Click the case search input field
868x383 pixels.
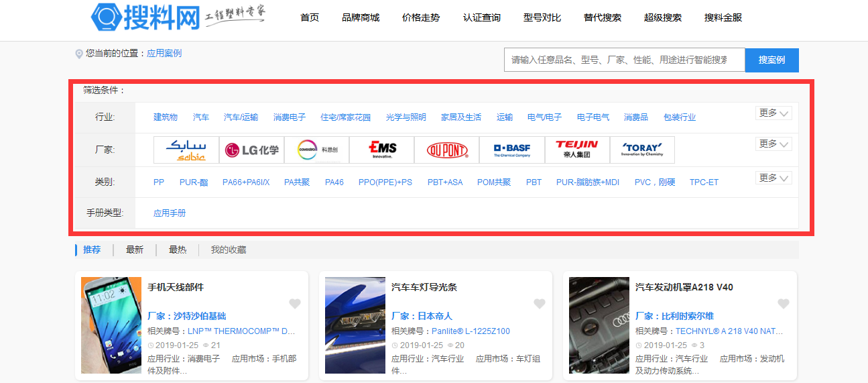[624, 60]
